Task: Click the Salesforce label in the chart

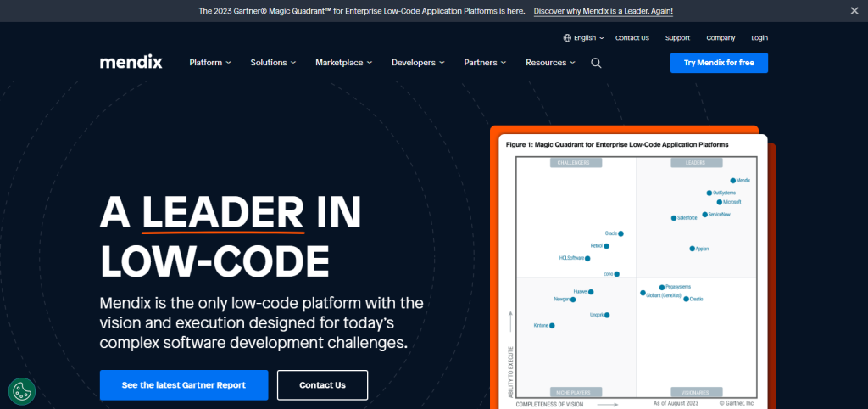Action: pos(687,218)
